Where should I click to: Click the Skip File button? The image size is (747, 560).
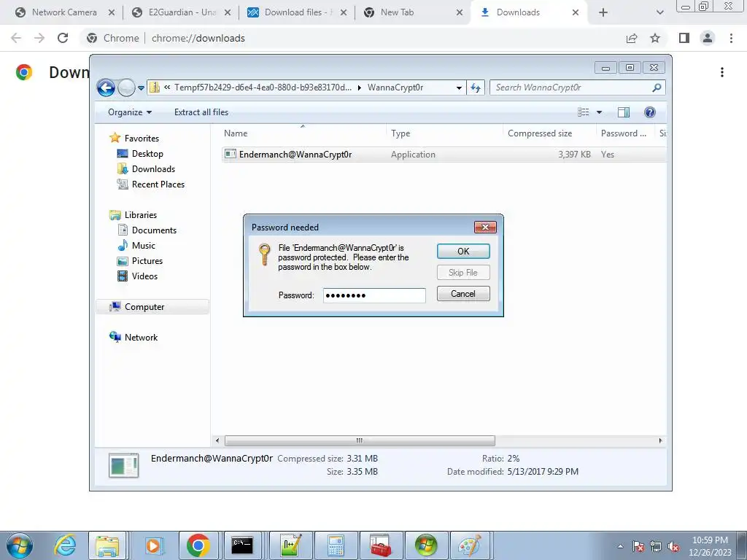pyautogui.click(x=463, y=273)
